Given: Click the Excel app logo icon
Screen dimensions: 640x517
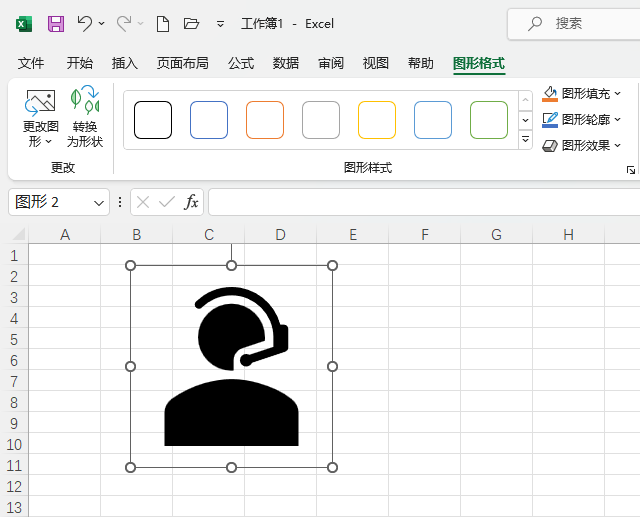Looking at the screenshot, I should (x=24, y=24).
